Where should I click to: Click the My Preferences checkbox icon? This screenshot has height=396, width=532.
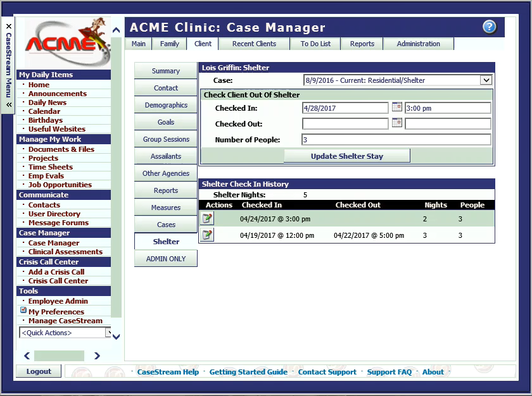[x=23, y=311]
